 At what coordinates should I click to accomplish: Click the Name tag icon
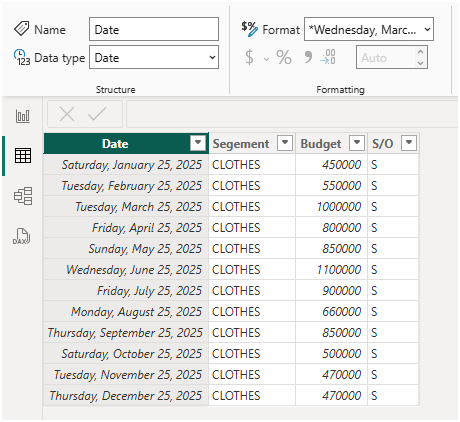click(21, 29)
